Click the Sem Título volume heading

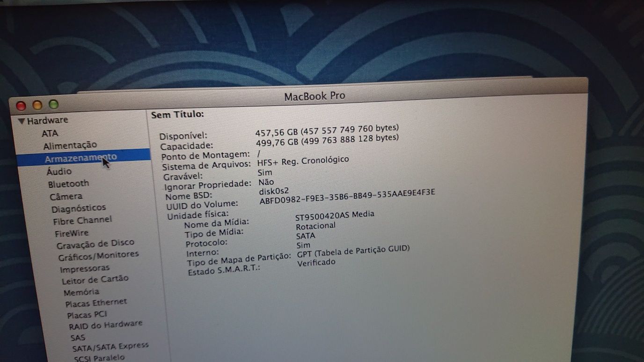(x=177, y=114)
